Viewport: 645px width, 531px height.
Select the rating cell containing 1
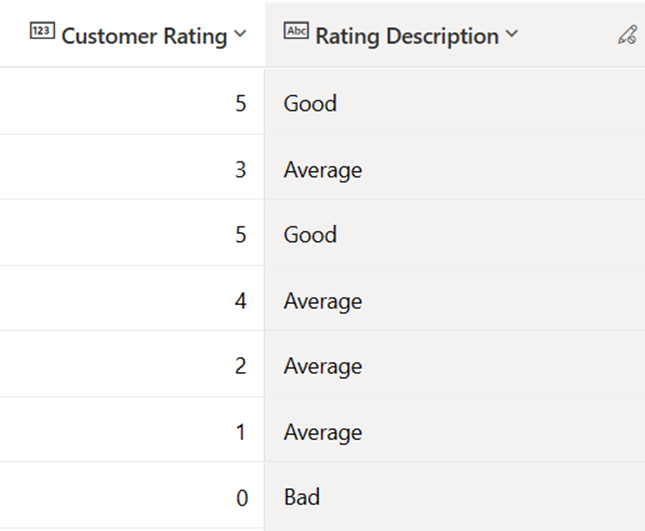coord(132,430)
